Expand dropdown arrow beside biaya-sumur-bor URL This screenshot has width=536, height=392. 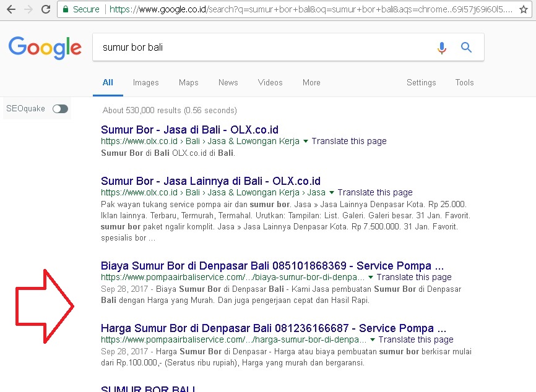371,277
